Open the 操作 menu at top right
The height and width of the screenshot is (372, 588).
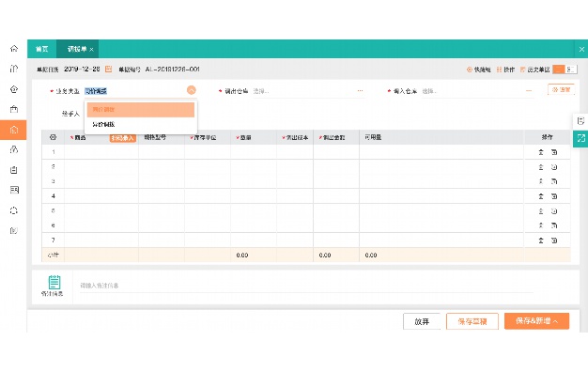[505, 70]
